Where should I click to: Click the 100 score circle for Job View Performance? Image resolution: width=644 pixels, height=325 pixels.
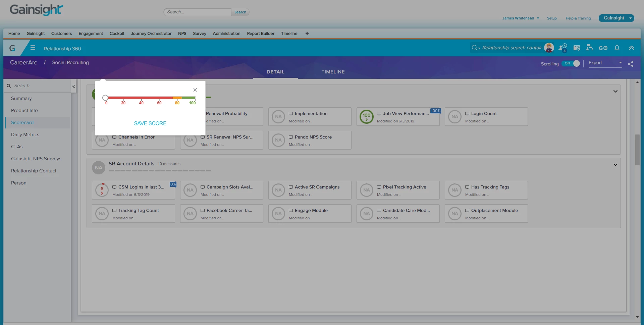click(367, 117)
